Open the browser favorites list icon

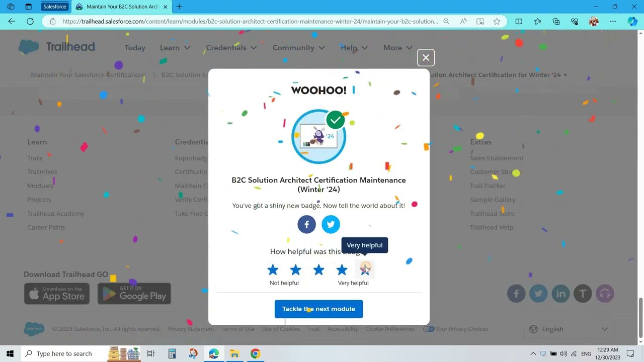pyautogui.click(x=537, y=21)
